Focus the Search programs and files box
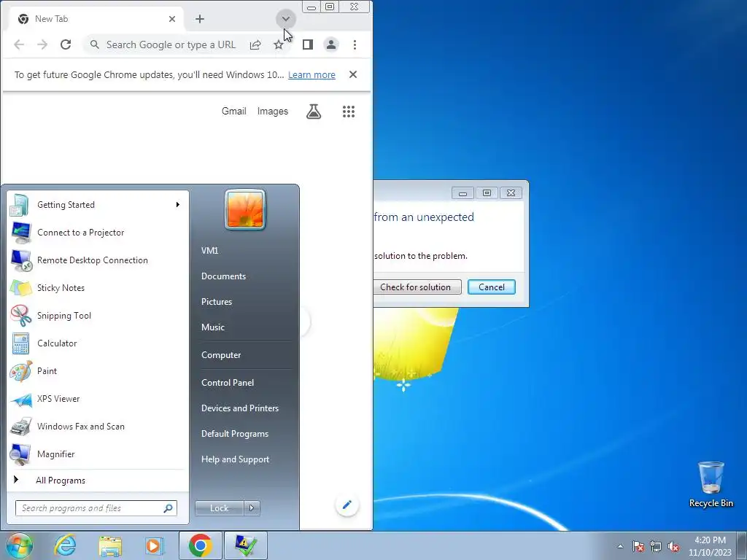 96,508
